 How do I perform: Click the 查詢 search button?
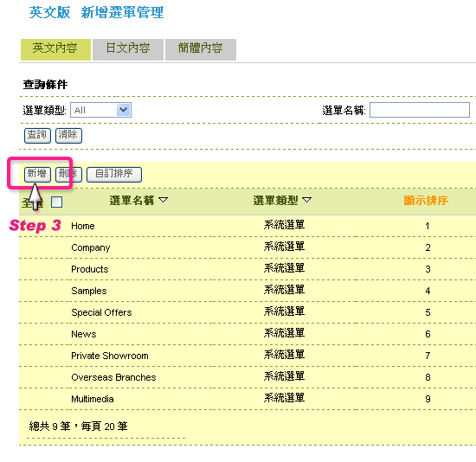pyautogui.click(x=37, y=135)
